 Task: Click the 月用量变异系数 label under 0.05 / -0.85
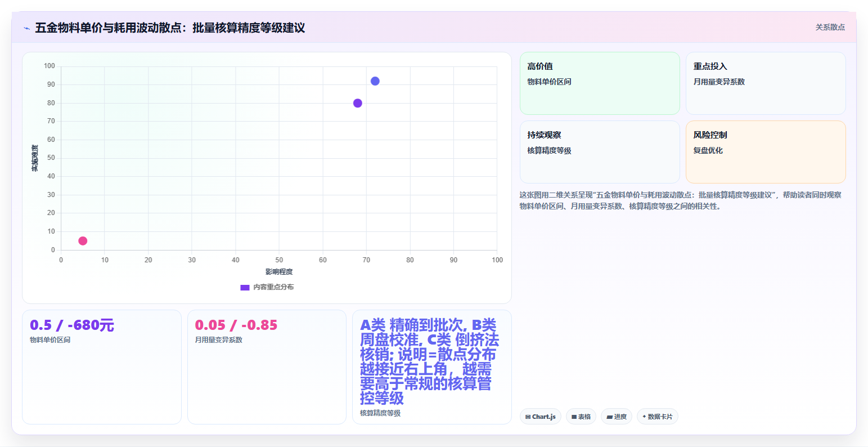pyautogui.click(x=219, y=340)
